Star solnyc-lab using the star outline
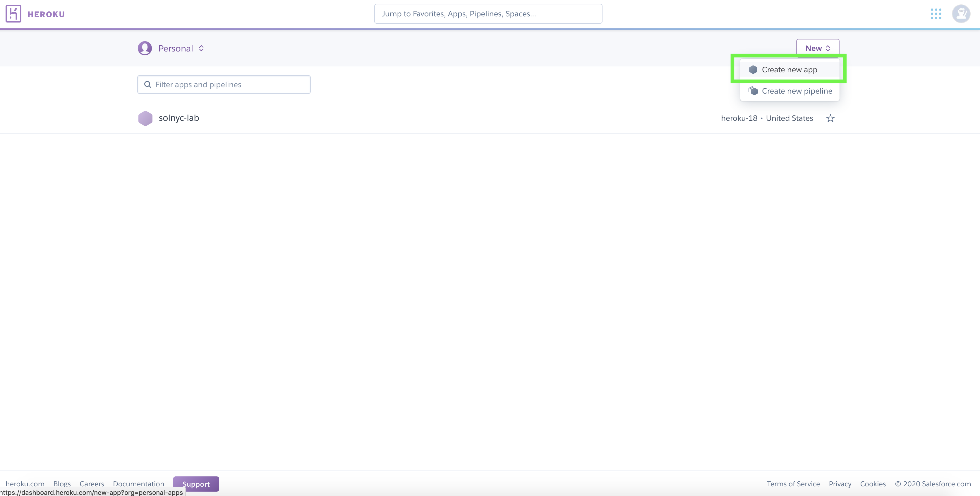The image size is (980, 496). pyautogui.click(x=830, y=118)
